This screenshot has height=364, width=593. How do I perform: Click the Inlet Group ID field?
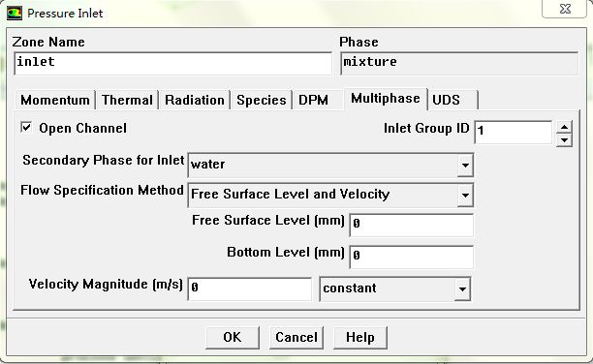(514, 132)
